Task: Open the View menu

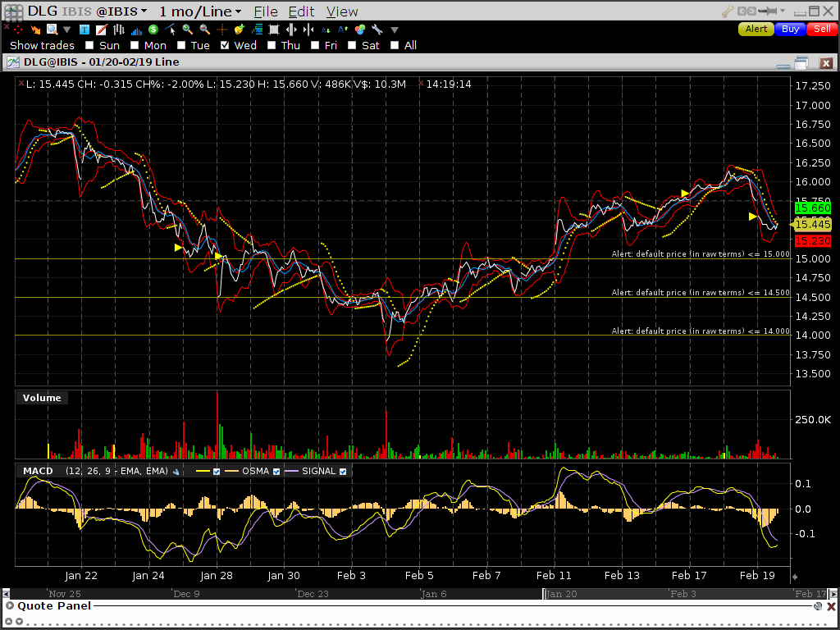Action: click(342, 11)
